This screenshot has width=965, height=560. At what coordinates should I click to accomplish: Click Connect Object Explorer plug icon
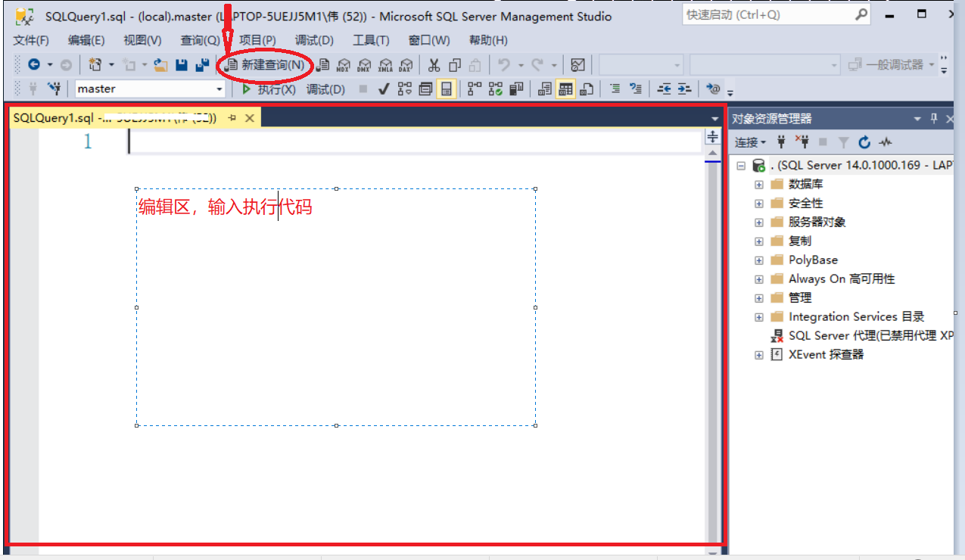tap(782, 142)
